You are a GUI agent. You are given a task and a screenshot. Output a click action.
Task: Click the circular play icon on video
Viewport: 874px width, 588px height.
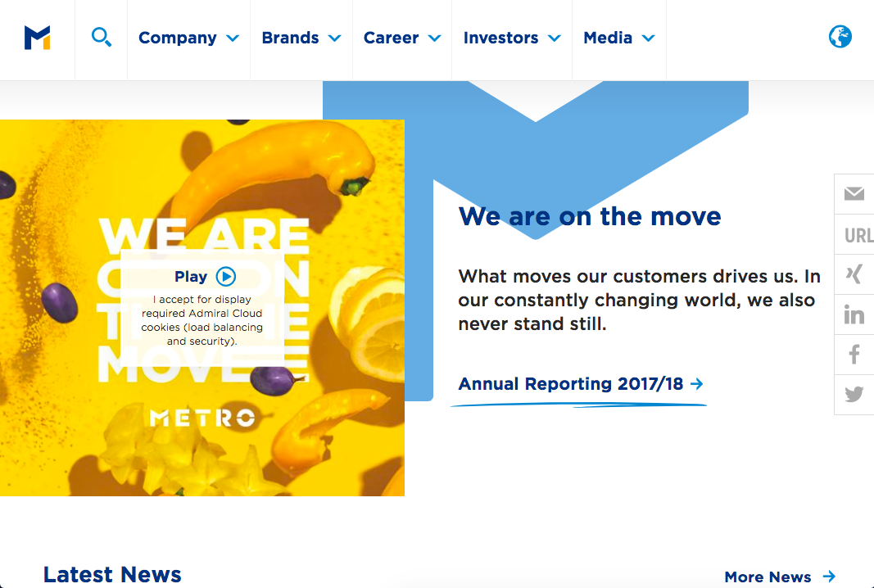(226, 277)
